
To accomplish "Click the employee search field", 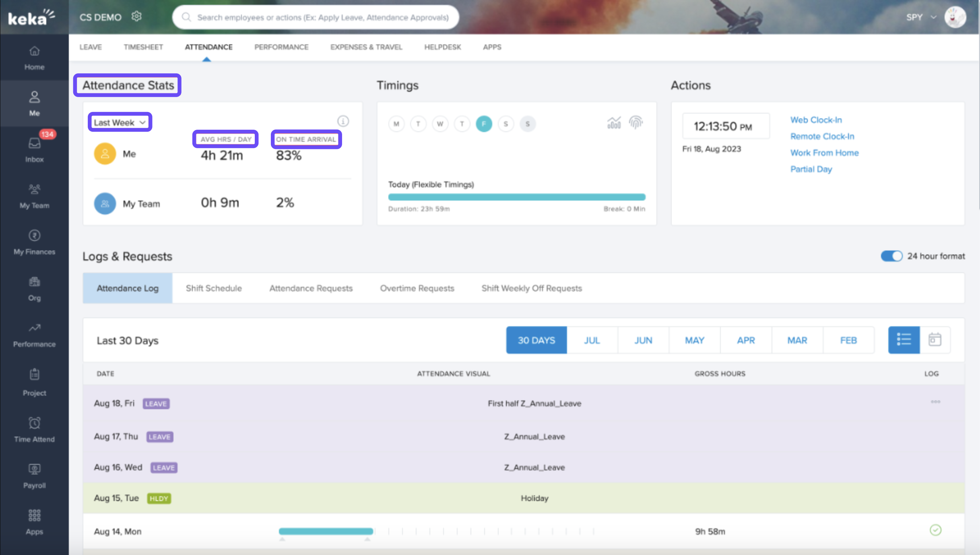I will coord(322,17).
